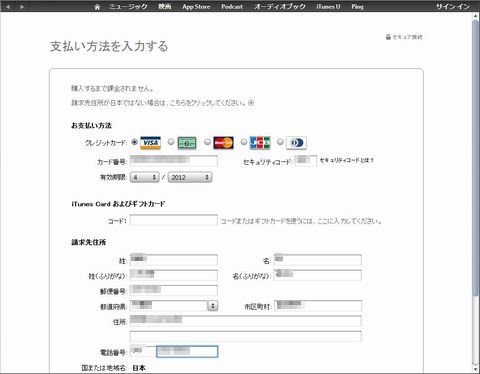
Task: Select Diners Club radio button
Action: click(280, 142)
